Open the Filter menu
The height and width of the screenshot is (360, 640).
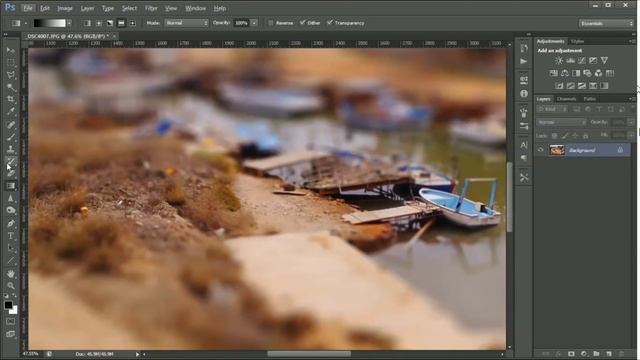click(x=151, y=8)
